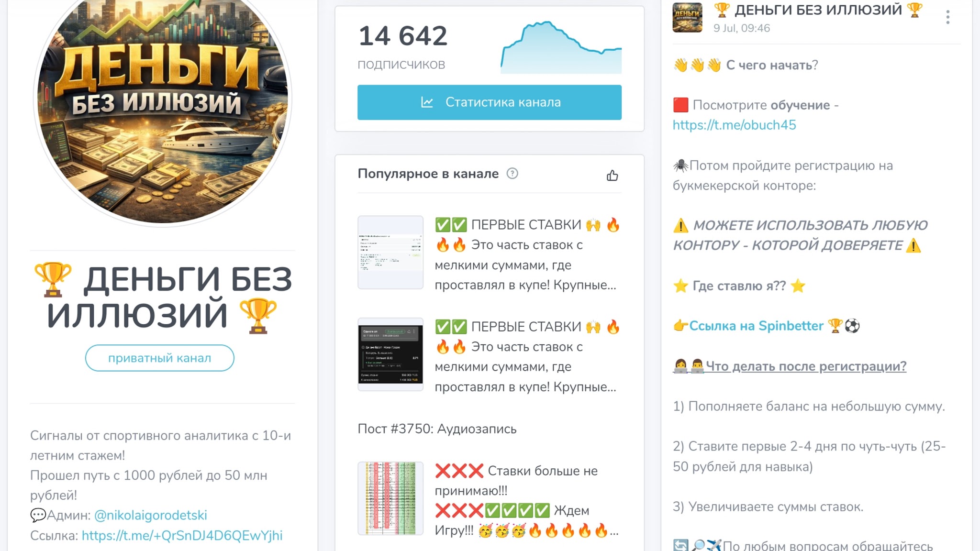Viewport: 980px width, 551px height.
Task: Click the Потом пройдите регистрацию paragraph
Action: point(783,176)
